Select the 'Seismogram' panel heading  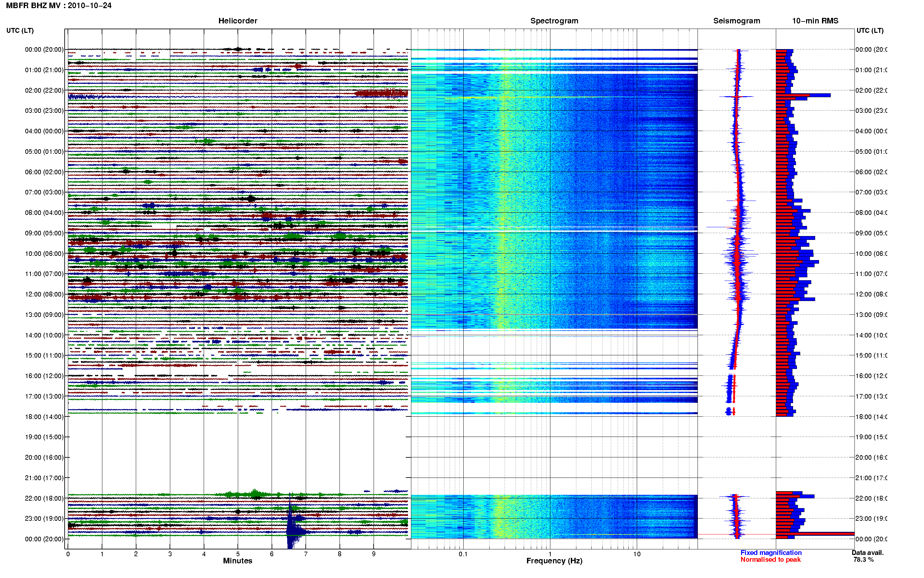737,21
